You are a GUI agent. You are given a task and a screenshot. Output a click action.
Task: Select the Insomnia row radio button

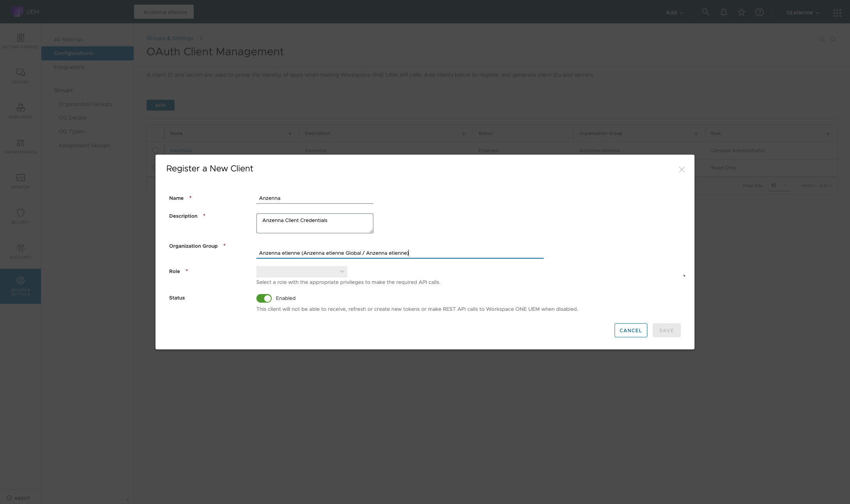(156, 150)
